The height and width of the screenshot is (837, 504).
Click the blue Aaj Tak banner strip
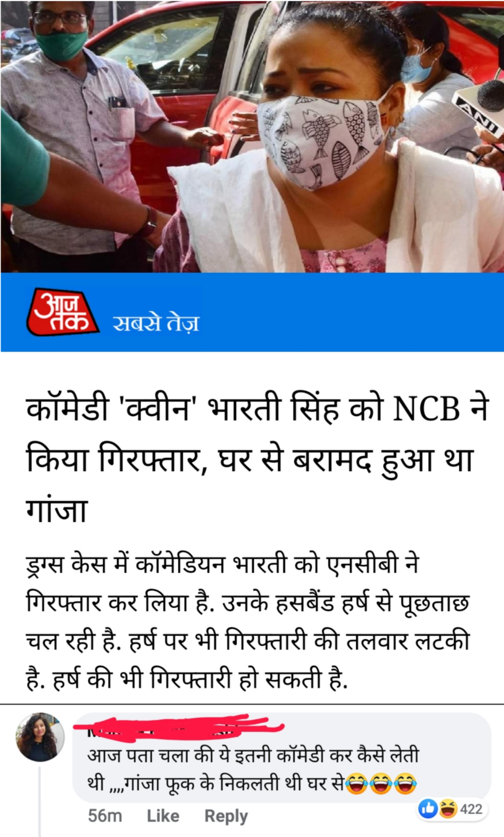(252, 312)
